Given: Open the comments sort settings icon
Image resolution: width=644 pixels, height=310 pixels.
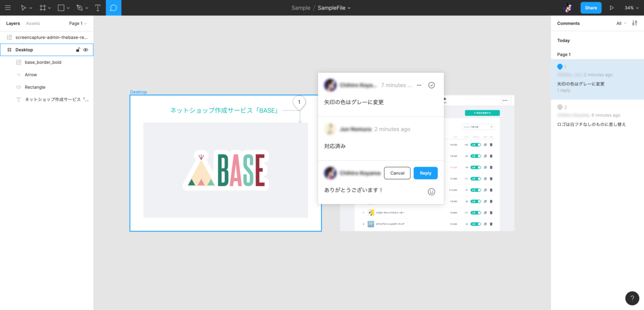Looking at the screenshot, I should [x=635, y=24].
